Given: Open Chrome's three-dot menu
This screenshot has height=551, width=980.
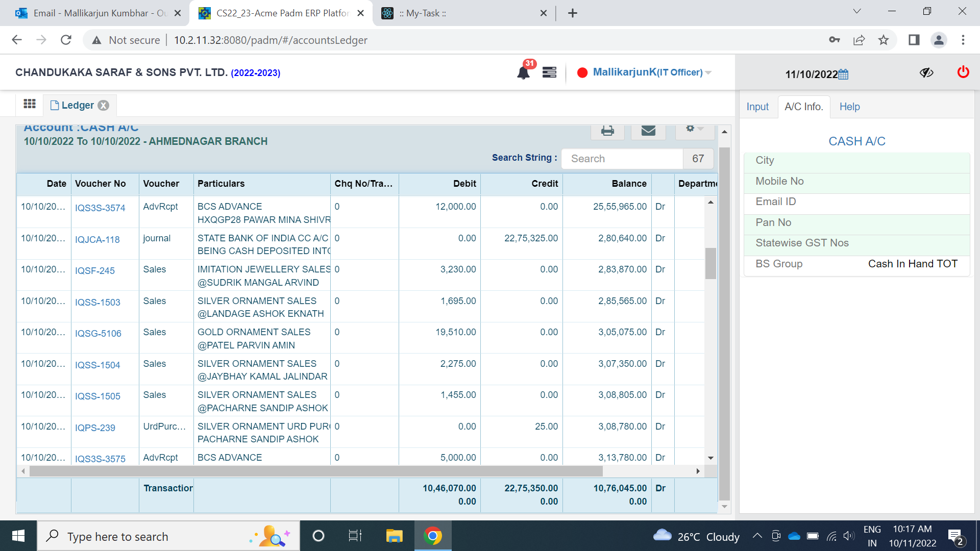Looking at the screenshot, I should [x=963, y=40].
